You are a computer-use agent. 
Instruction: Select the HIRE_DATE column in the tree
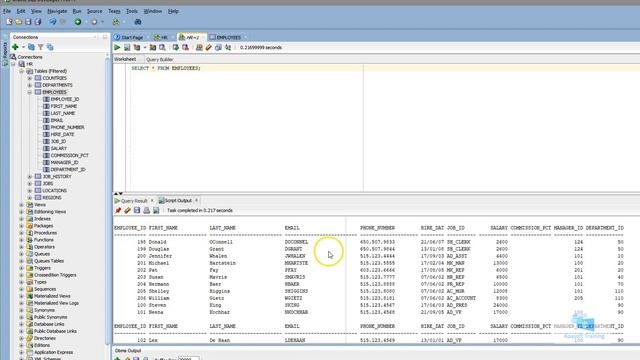pyautogui.click(x=62, y=134)
